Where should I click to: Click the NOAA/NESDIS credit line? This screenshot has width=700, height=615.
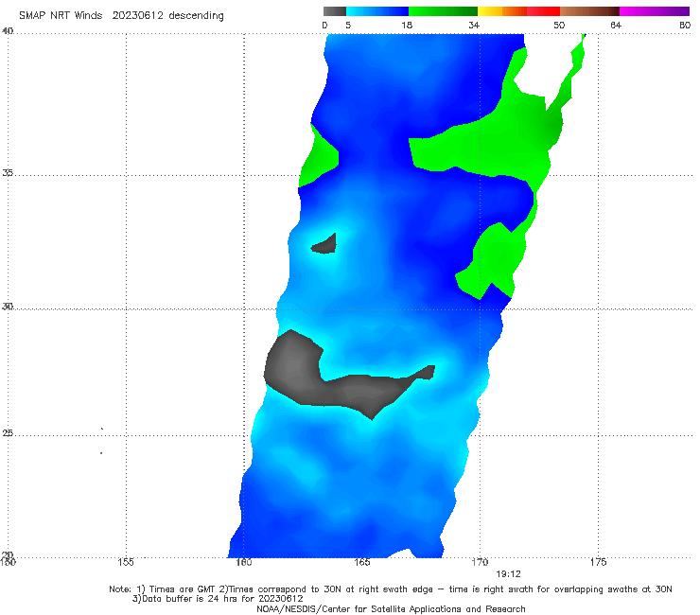click(x=391, y=609)
